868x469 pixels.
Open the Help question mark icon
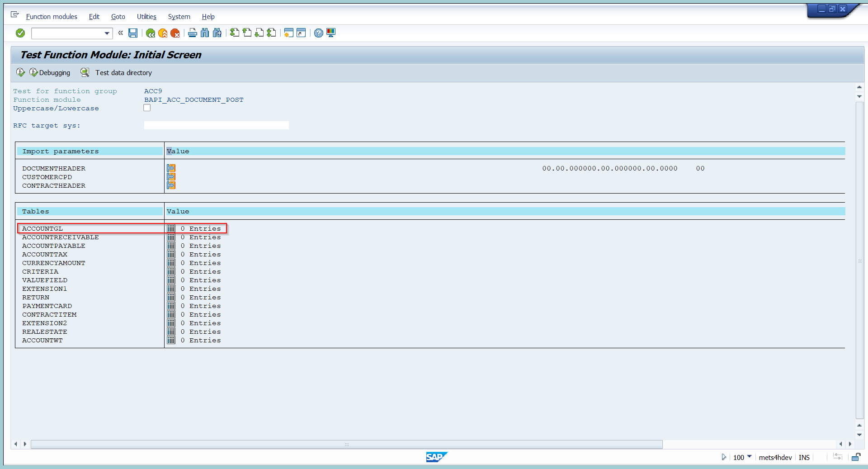click(319, 33)
